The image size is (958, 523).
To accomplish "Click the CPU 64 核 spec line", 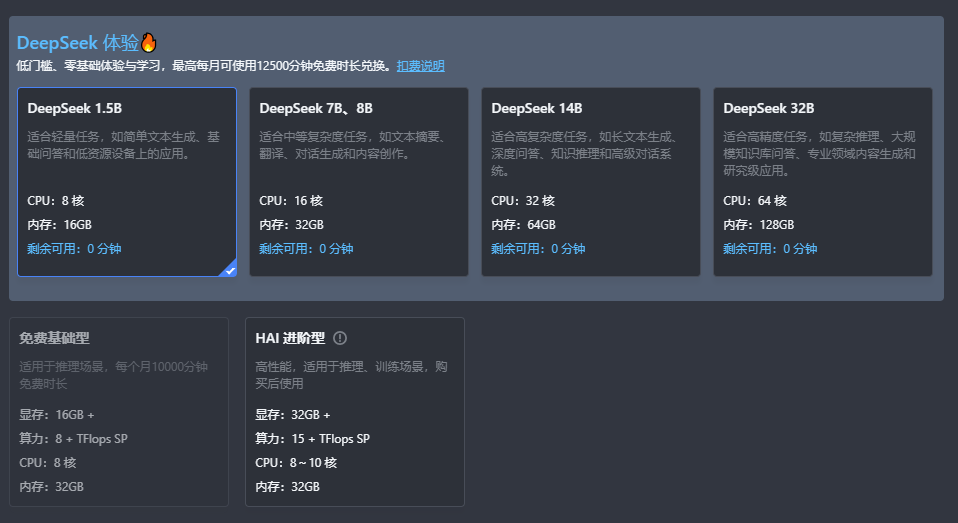I will click(x=755, y=201).
